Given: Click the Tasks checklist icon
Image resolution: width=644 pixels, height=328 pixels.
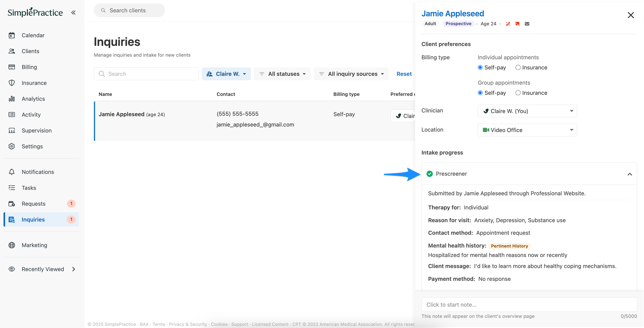Looking at the screenshot, I should 12,188.
